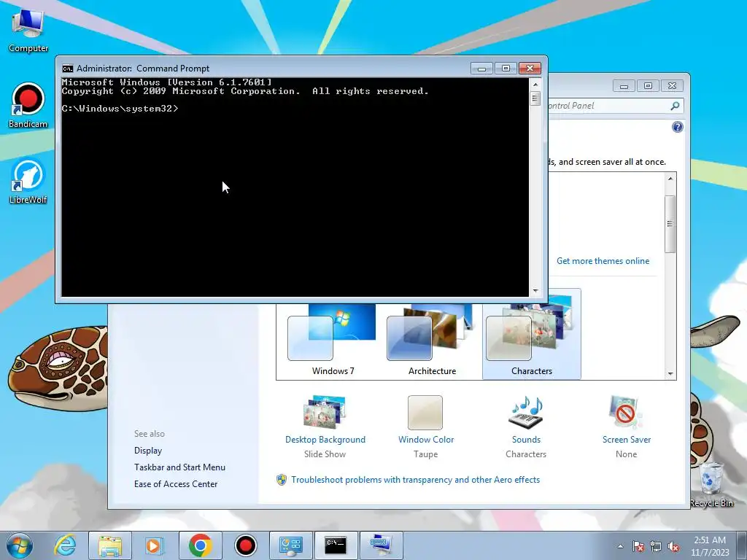This screenshot has width=747, height=560.
Task: Open the Computer desktop icon
Action: [x=28, y=30]
